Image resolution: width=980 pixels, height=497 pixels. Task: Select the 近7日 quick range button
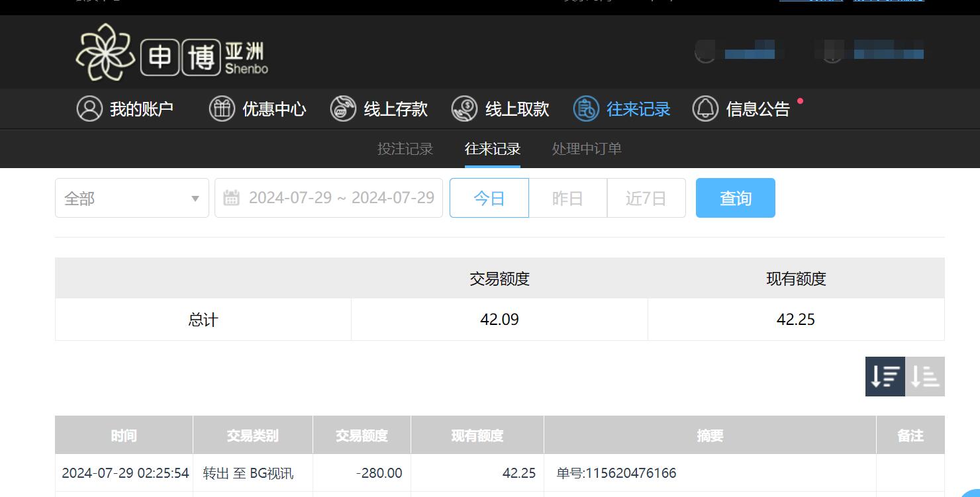pyautogui.click(x=646, y=198)
